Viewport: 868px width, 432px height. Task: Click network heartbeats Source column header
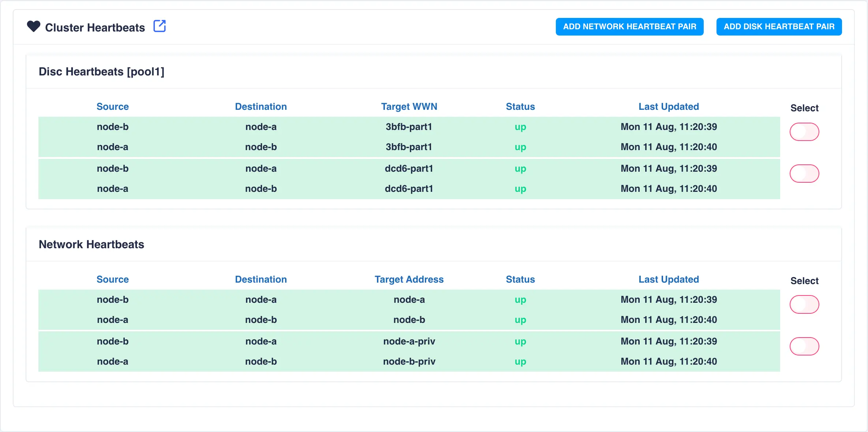[113, 279]
